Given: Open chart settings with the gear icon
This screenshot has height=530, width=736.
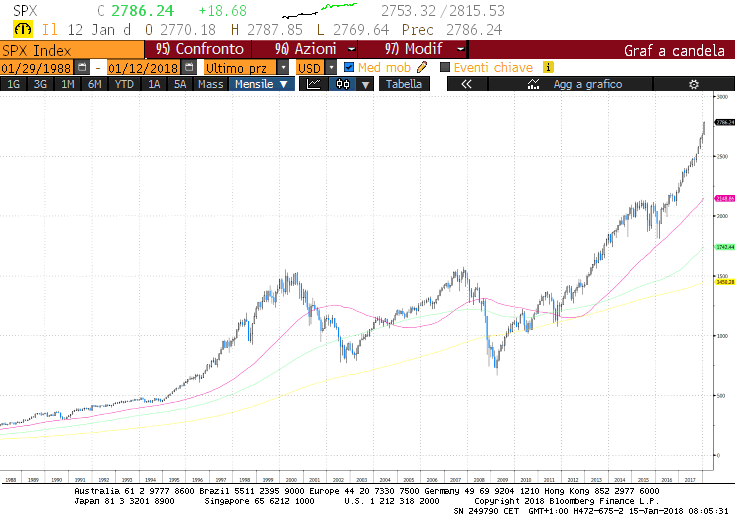Looking at the screenshot, I should point(693,84).
